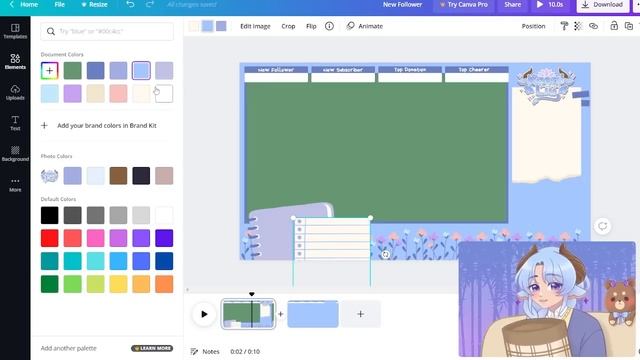Click the Download button
The image size is (640, 360).
click(x=602, y=5)
